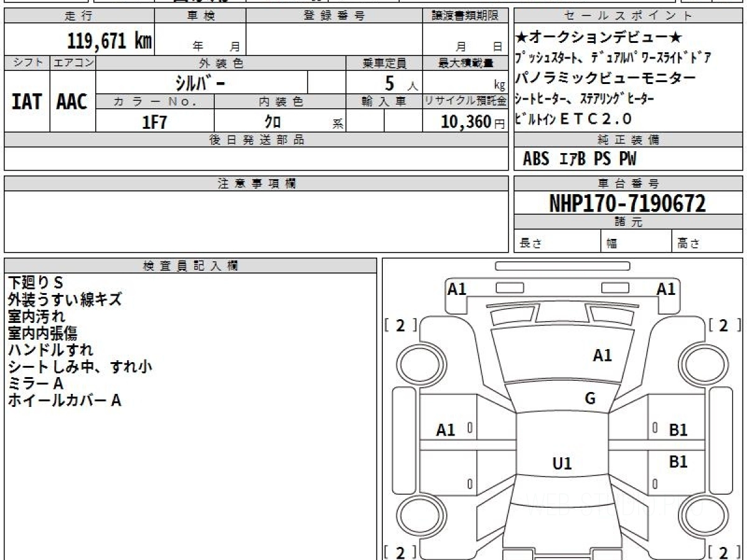
Task: Click the 譲渡書類期限 header
Action: point(466,16)
